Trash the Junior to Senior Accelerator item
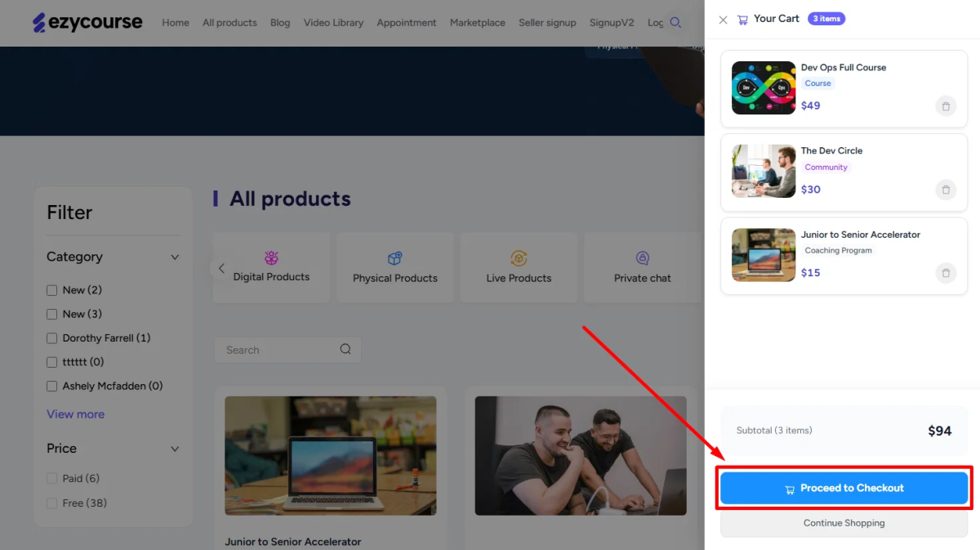 946,273
